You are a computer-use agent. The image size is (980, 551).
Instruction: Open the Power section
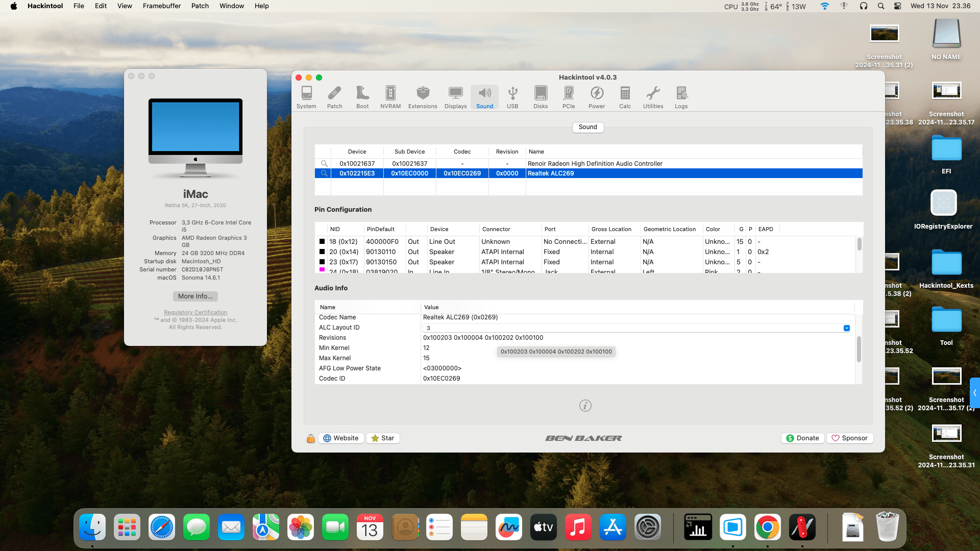pyautogui.click(x=597, y=96)
